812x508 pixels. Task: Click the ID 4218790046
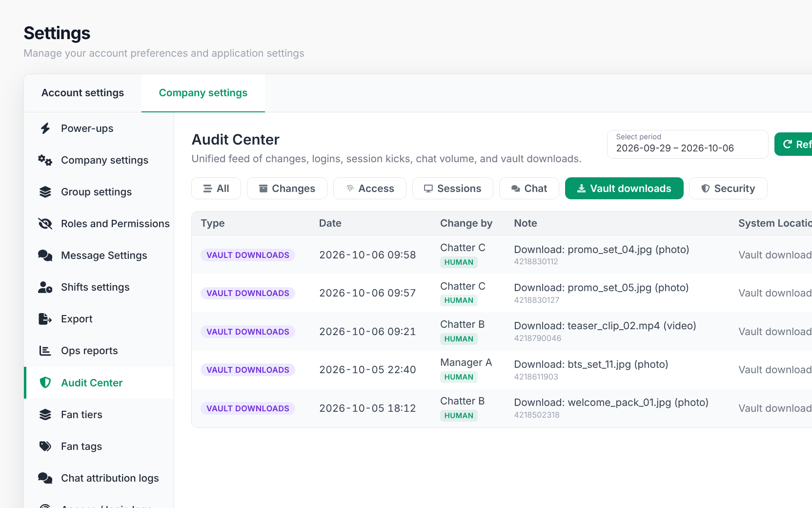pos(538,338)
